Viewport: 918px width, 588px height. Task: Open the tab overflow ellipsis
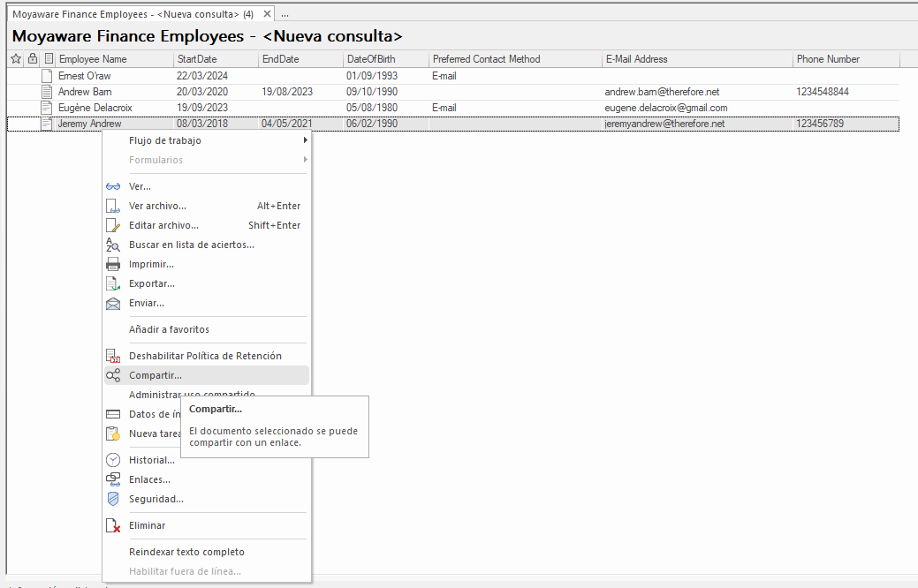(x=285, y=15)
